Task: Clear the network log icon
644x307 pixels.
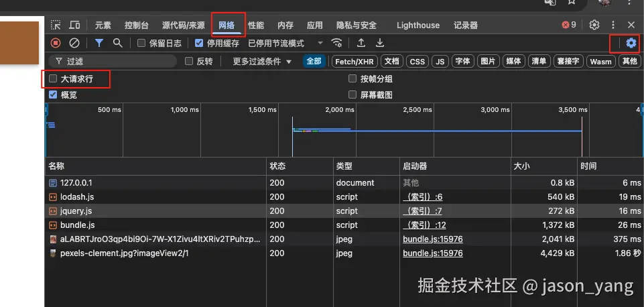Action: [74, 43]
